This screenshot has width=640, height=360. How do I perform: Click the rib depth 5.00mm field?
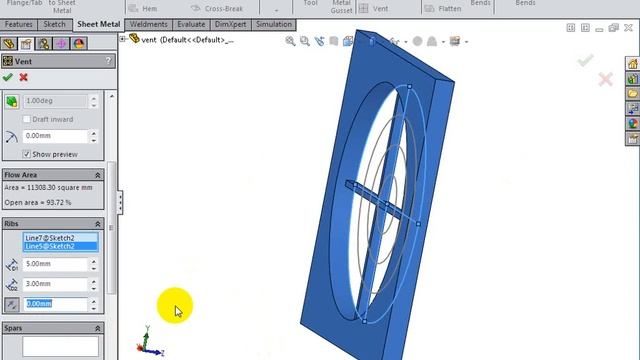tap(55, 264)
